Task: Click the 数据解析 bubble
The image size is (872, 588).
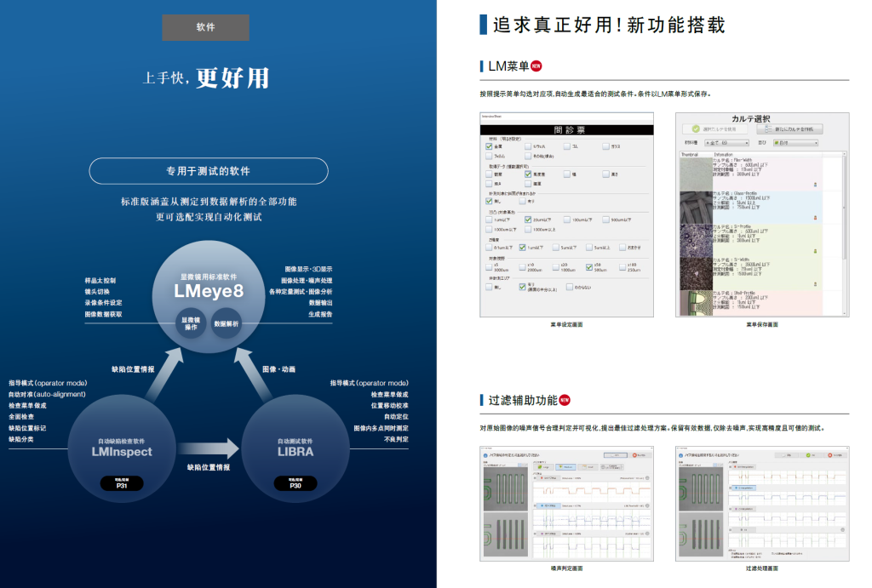Action: coord(227,324)
